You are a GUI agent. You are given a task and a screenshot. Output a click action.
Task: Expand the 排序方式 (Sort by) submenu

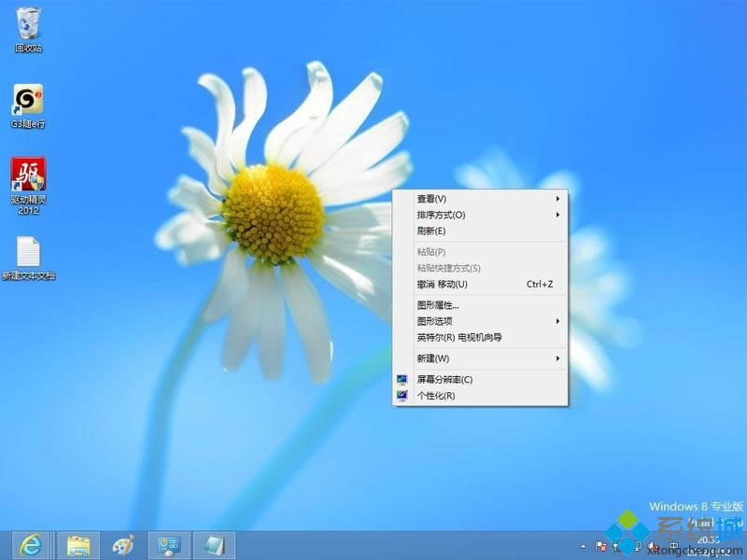[439, 215]
